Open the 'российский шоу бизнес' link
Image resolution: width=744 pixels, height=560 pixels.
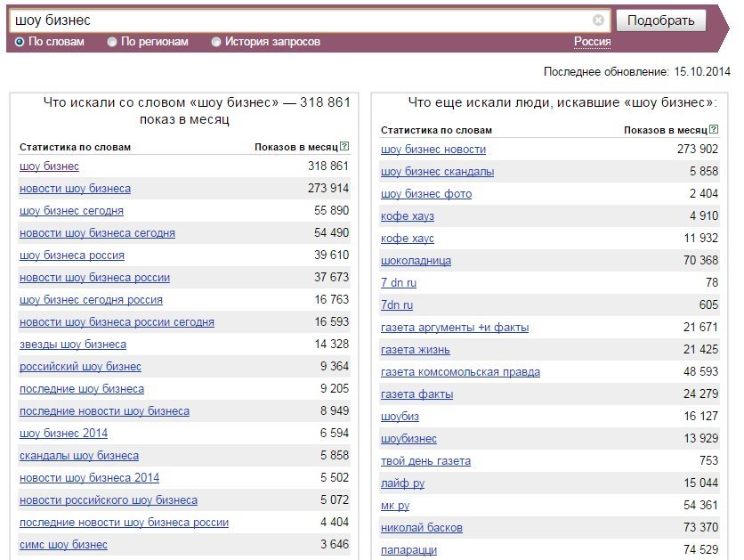80,367
